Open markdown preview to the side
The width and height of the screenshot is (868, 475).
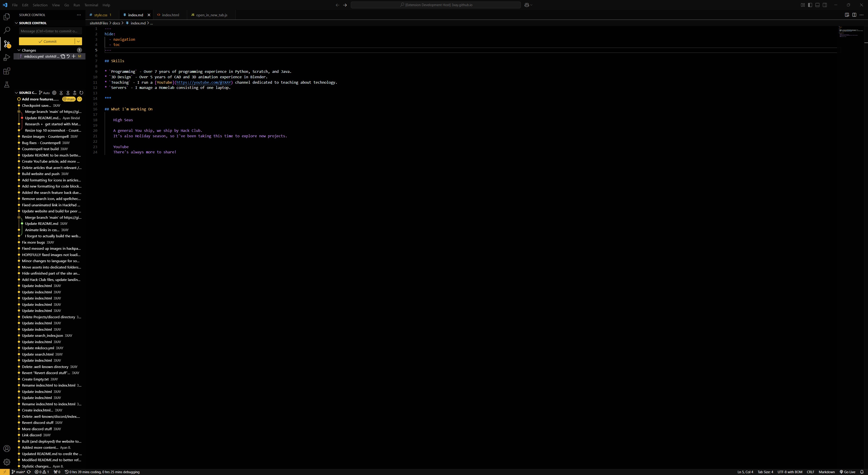847,15
